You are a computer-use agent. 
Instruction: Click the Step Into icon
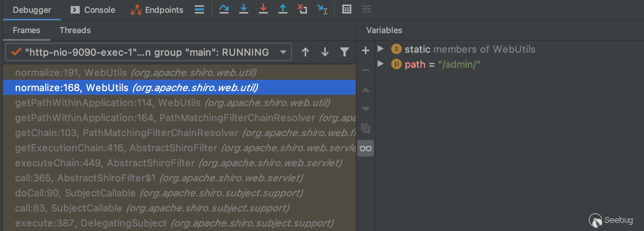tap(244, 9)
